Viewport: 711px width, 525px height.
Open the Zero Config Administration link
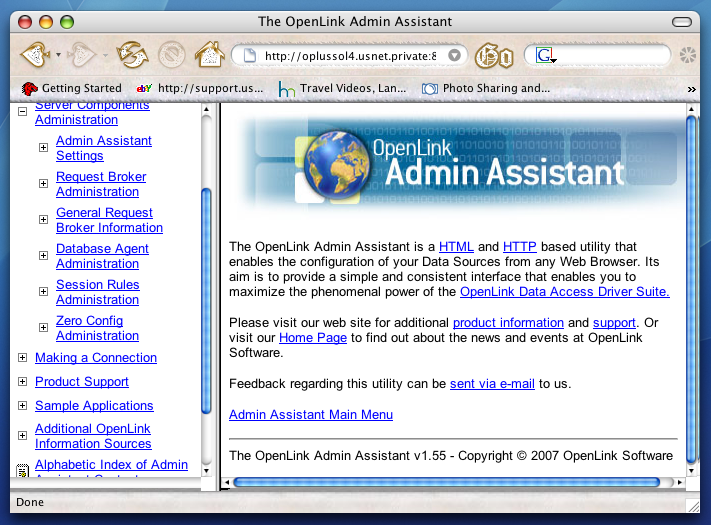point(97,328)
